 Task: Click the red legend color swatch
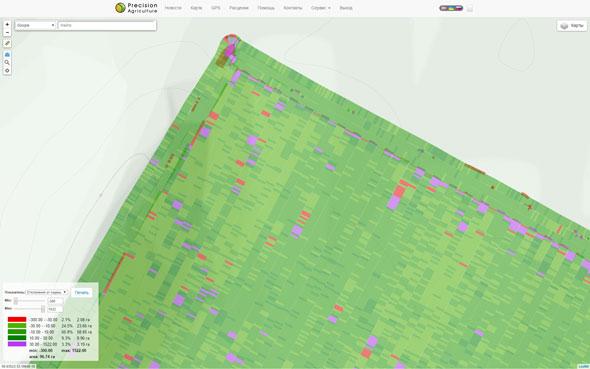tap(17, 319)
